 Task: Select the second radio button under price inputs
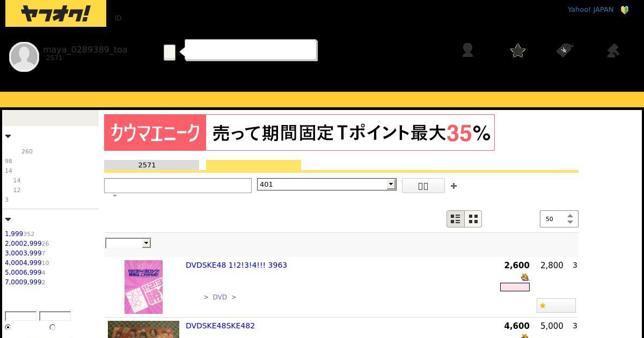click(52, 327)
